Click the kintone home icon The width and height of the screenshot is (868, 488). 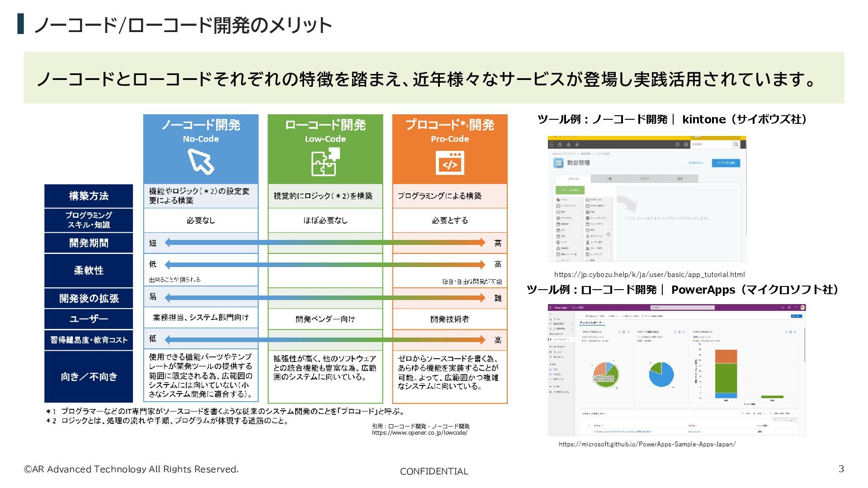tap(560, 145)
